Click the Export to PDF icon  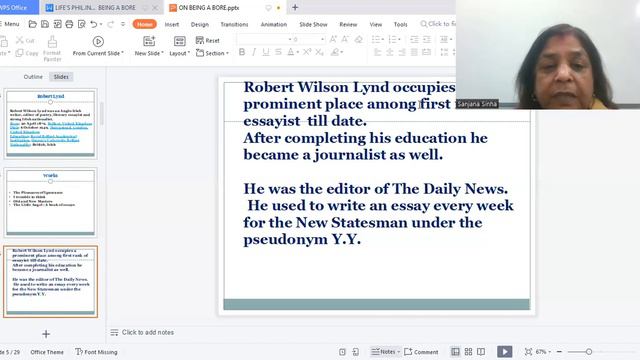point(58,24)
